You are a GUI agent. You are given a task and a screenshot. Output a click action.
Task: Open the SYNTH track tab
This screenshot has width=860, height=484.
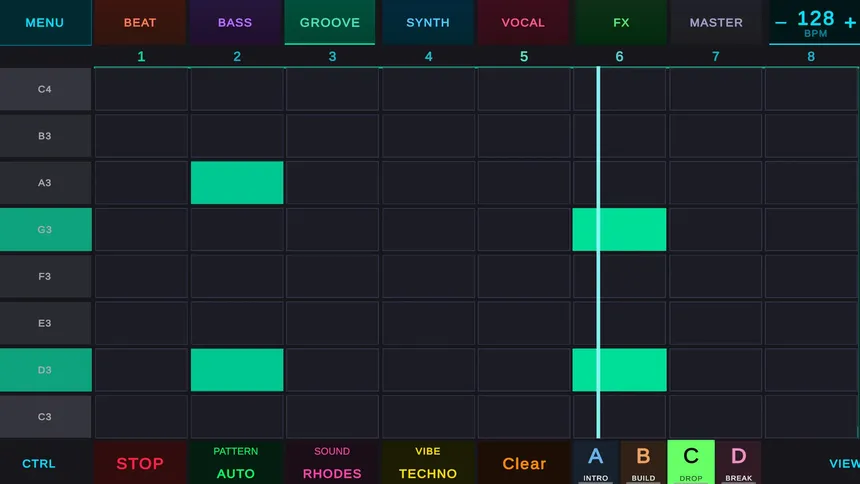[428, 22]
